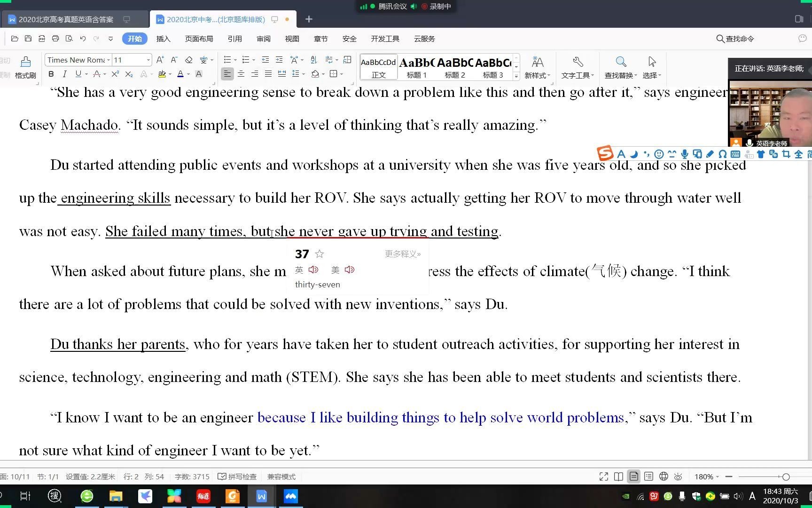
Task: Open the Review (审阅) tab
Action: point(264,39)
